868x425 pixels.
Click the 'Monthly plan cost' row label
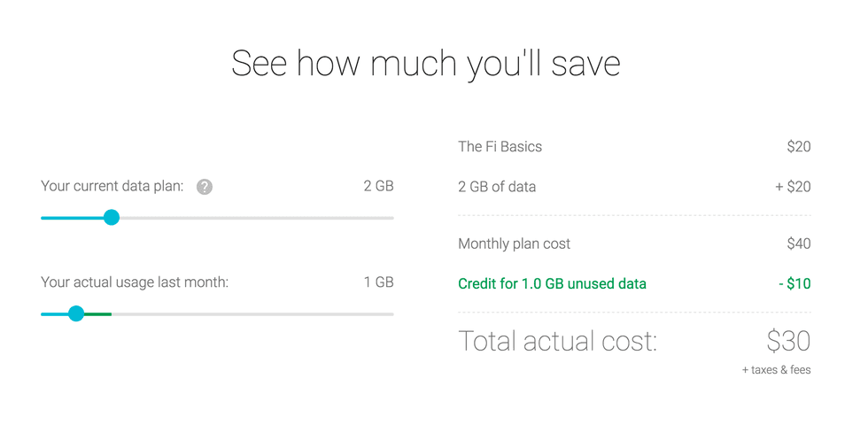515,243
